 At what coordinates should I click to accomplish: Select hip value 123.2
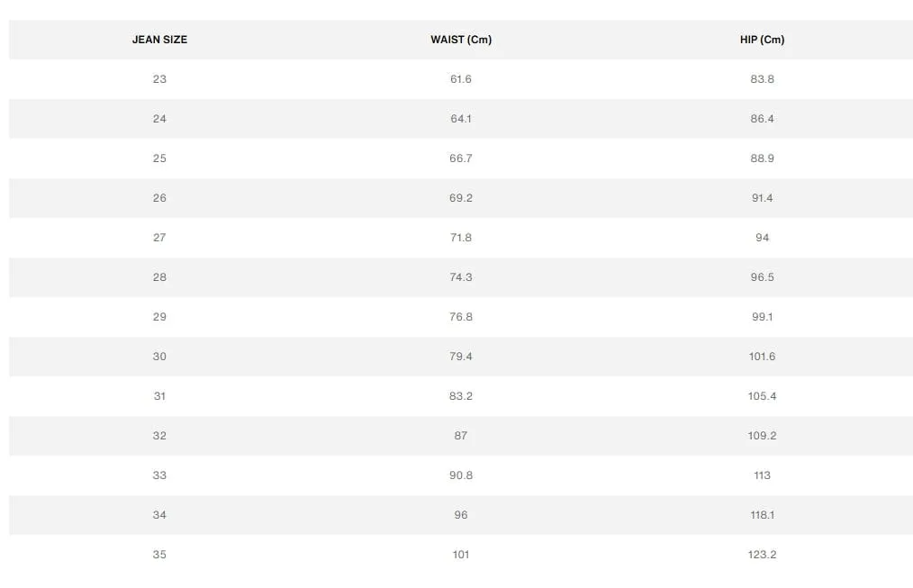763,555
